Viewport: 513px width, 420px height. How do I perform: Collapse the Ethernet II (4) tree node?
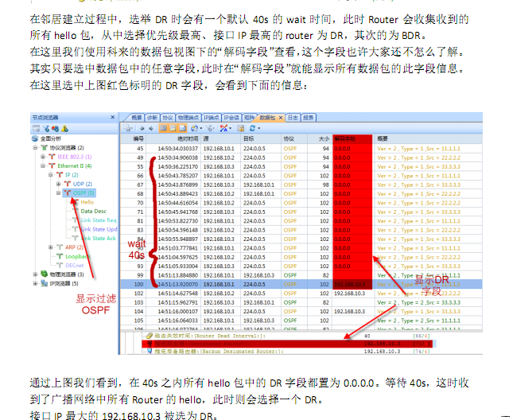tap(43, 165)
